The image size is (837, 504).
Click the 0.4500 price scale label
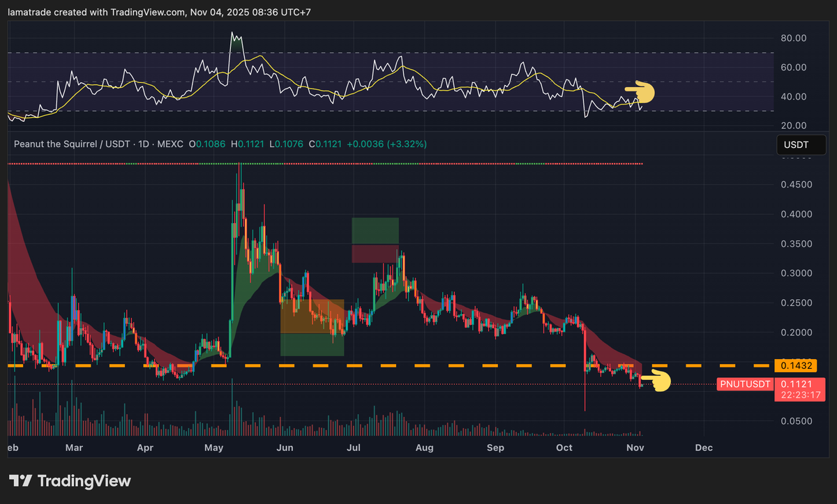pos(795,185)
